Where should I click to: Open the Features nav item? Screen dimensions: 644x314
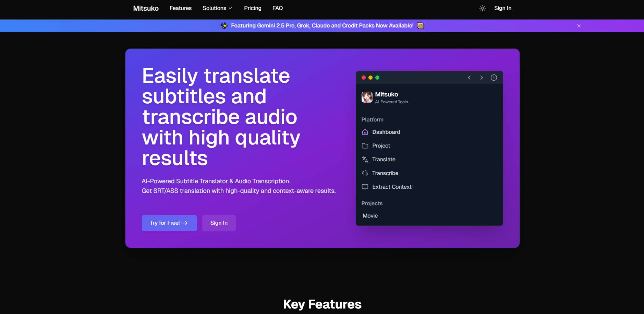181,8
